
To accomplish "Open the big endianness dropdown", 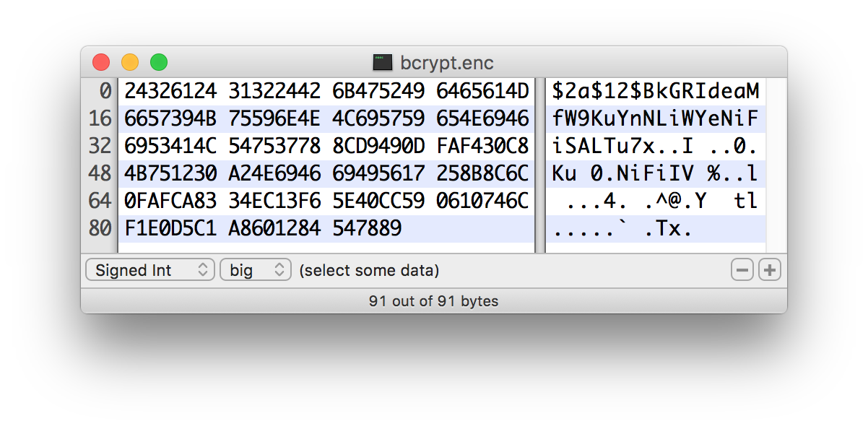I will 255,271.
